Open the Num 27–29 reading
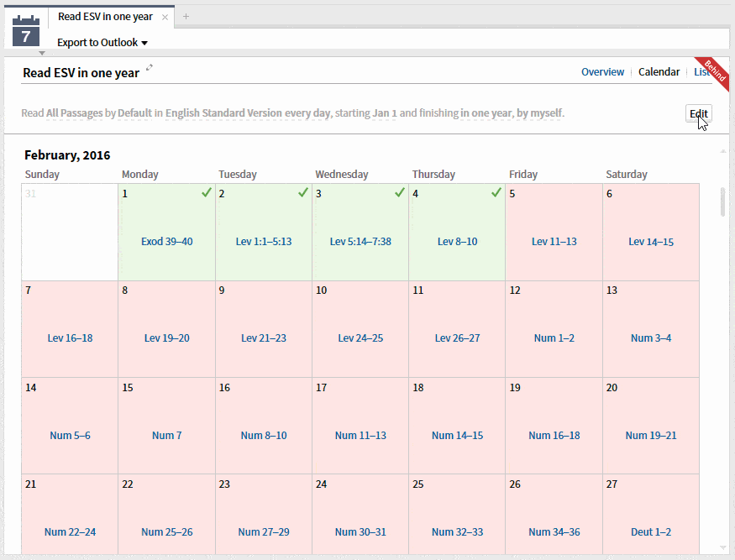The image size is (735, 560). pyautogui.click(x=264, y=532)
